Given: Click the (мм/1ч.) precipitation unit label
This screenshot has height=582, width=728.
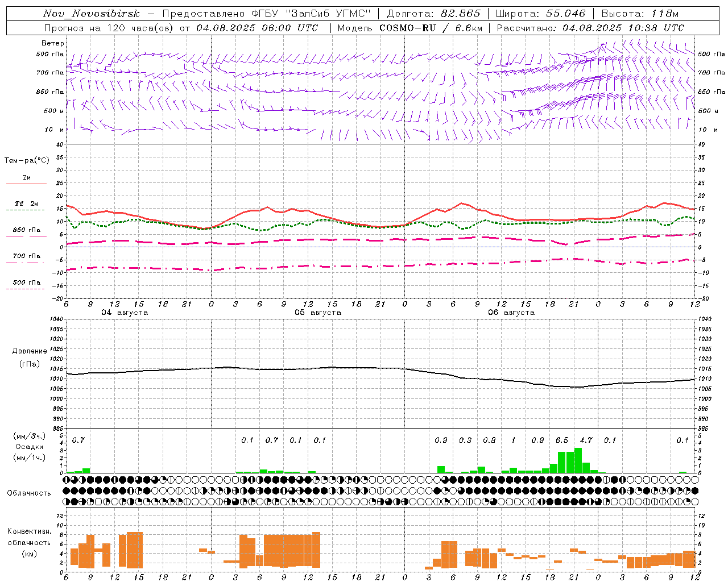Looking at the screenshot, I should point(29,458).
